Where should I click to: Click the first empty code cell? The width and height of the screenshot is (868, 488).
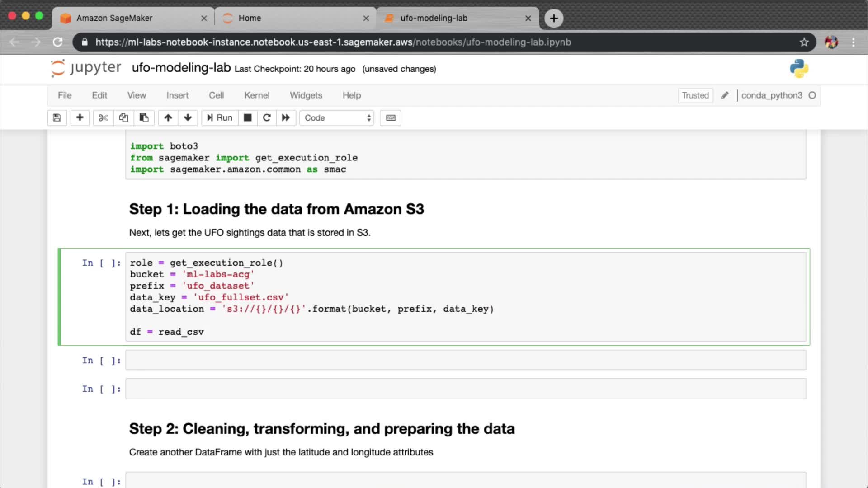point(465,361)
